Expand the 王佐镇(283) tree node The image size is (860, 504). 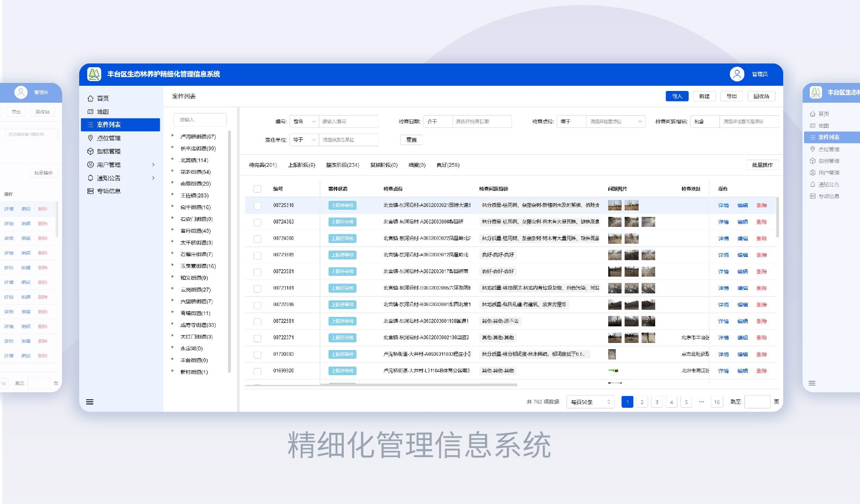[173, 195]
